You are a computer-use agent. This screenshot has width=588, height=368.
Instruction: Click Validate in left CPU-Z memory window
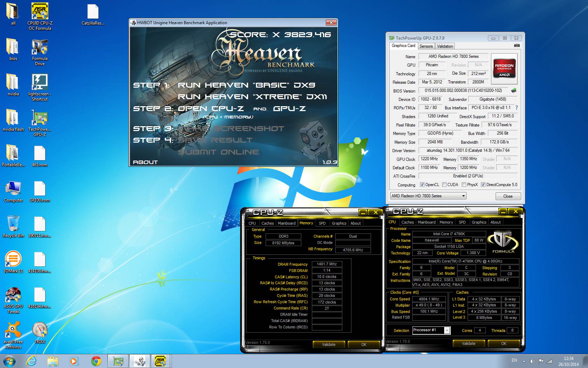(329, 345)
